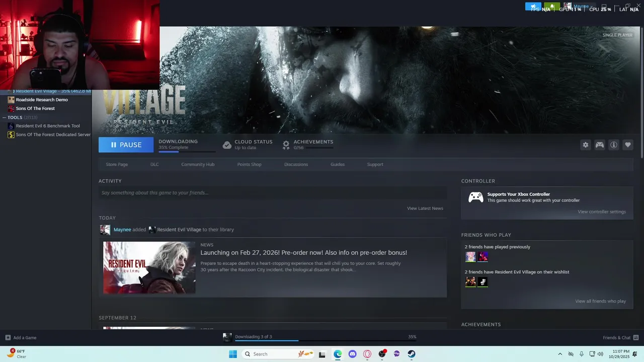Open weather widget showing 66°F Clear
This screenshot has width=644, height=362.
(18, 354)
